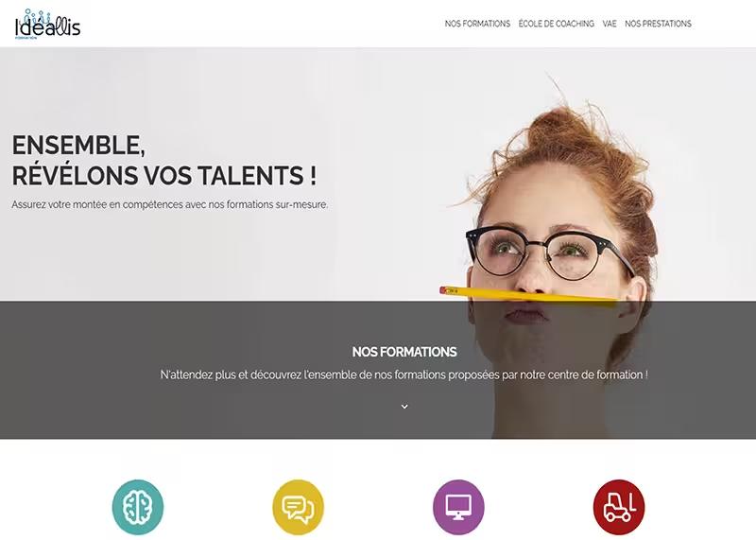This screenshot has height=540, width=756.
Task: Click the "ENSEMBLE," headline line
Action: coord(78,145)
